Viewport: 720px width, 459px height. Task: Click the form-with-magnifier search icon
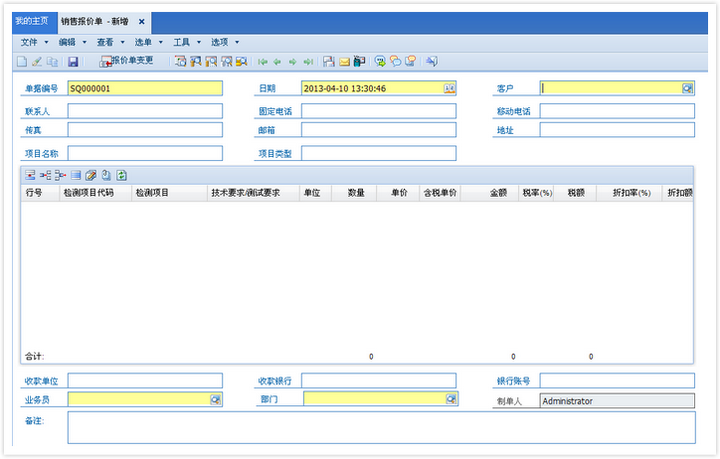[x=180, y=62]
